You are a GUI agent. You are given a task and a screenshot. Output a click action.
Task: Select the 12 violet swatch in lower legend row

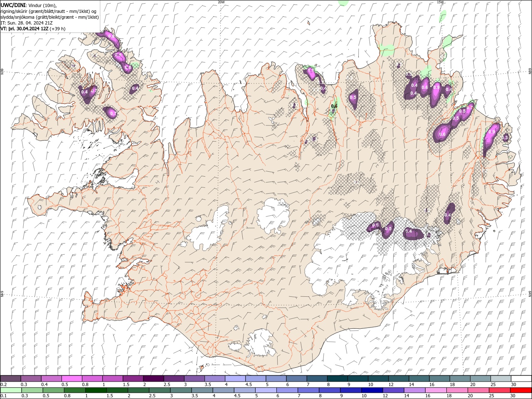click(x=393, y=390)
